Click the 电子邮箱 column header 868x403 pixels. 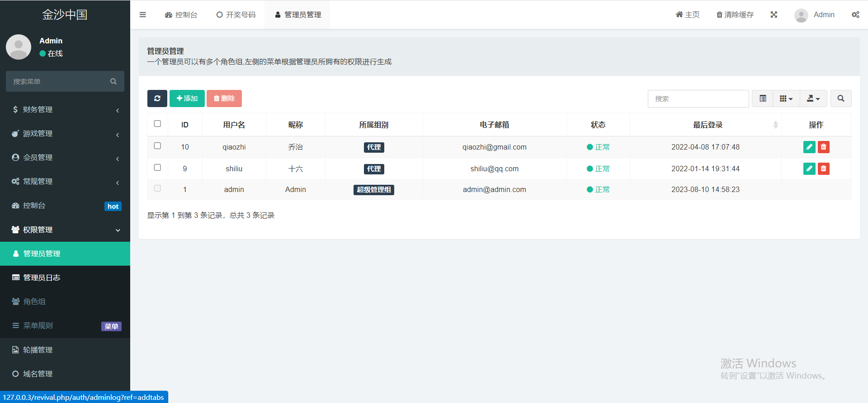(495, 125)
